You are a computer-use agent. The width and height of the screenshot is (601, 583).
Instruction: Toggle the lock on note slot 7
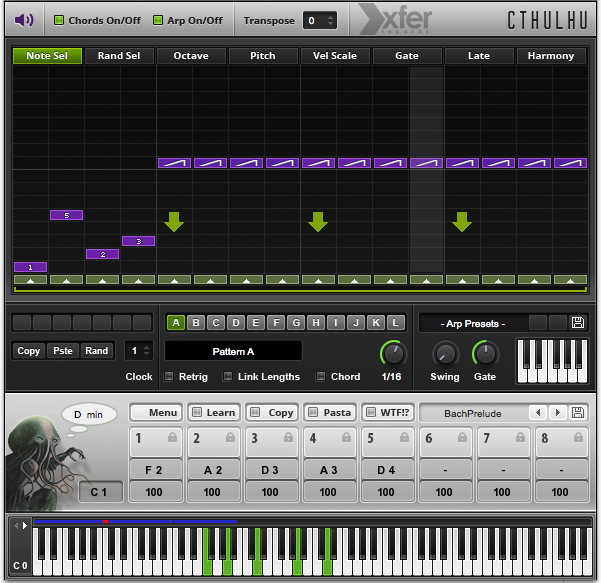pyautogui.click(x=520, y=437)
